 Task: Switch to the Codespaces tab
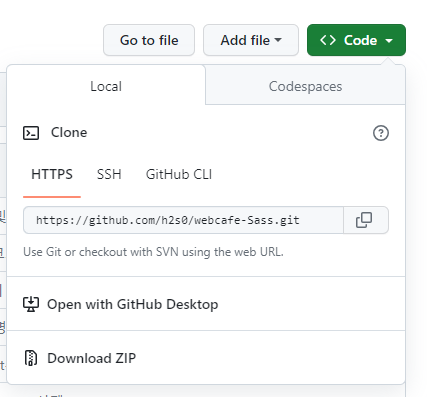[305, 86]
